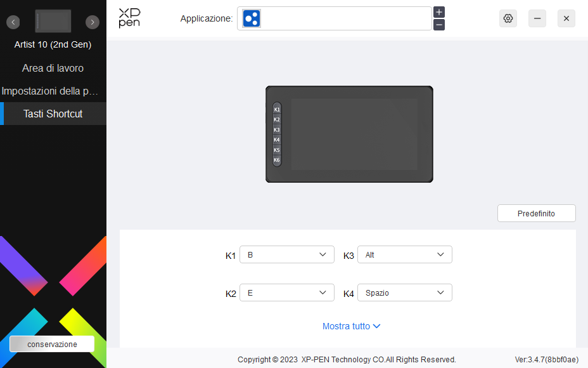Go to next device with right arrow

point(93,22)
